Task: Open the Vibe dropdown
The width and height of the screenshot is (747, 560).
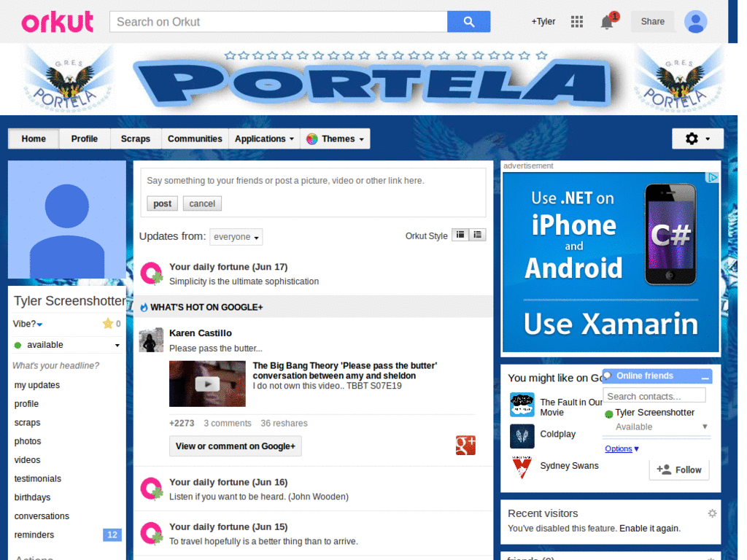Action: tap(28, 324)
